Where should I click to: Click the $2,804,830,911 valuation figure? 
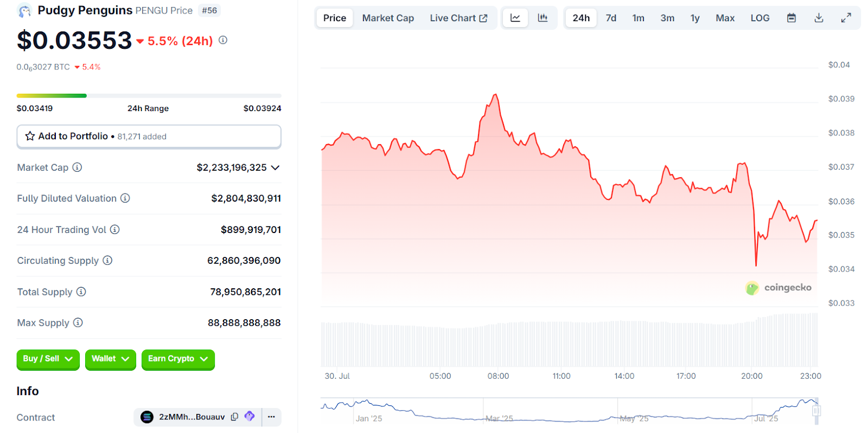click(246, 198)
